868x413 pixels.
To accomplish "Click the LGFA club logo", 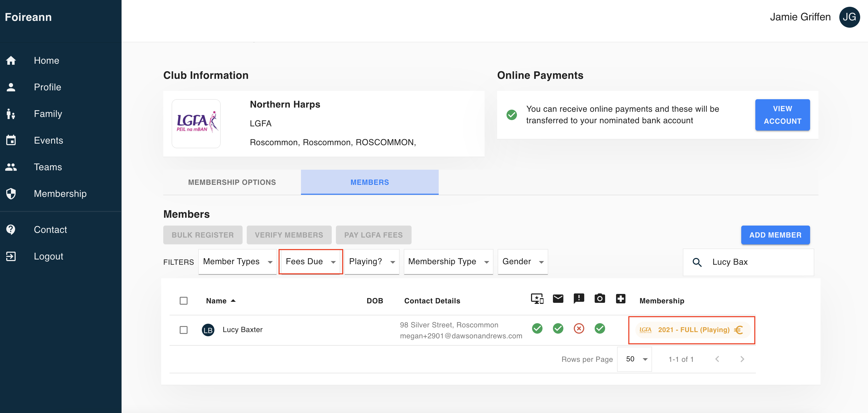I will 196,123.
